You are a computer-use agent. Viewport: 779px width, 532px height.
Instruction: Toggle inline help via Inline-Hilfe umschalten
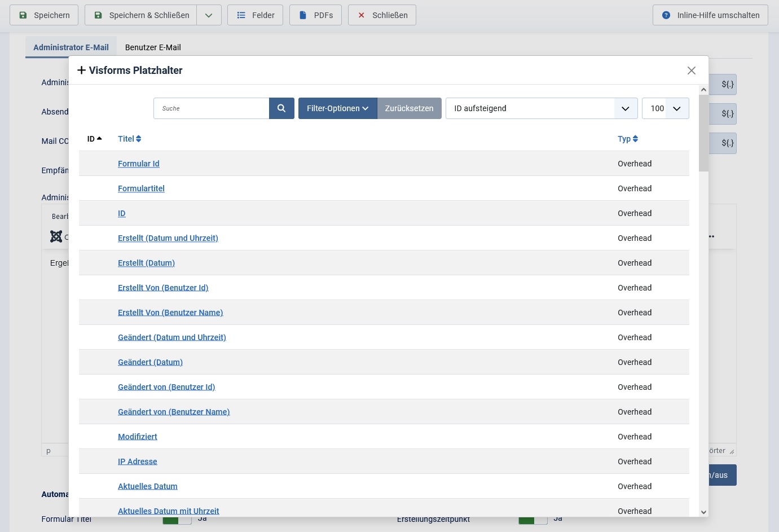[710, 15]
